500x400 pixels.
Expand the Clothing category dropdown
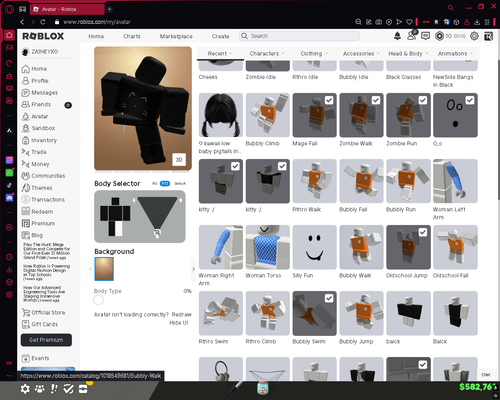pos(314,53)
